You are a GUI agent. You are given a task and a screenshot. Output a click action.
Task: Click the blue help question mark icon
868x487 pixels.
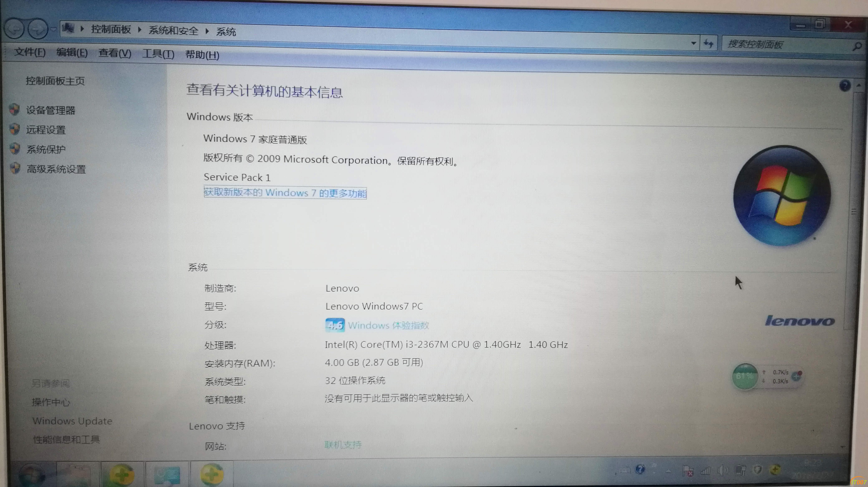845,85
